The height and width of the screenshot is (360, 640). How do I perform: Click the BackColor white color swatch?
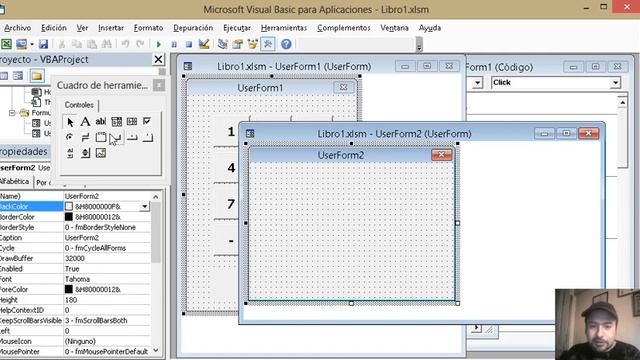click(69, 207)
